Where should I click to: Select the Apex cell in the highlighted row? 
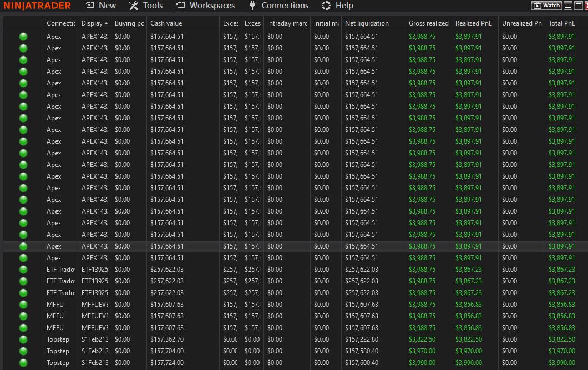(54, 246)
